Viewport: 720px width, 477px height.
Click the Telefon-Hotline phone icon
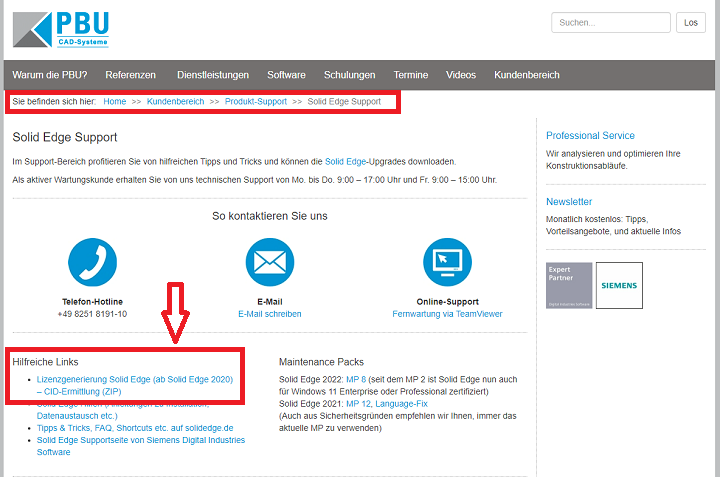pyautogui.click(x=92, y=262)
